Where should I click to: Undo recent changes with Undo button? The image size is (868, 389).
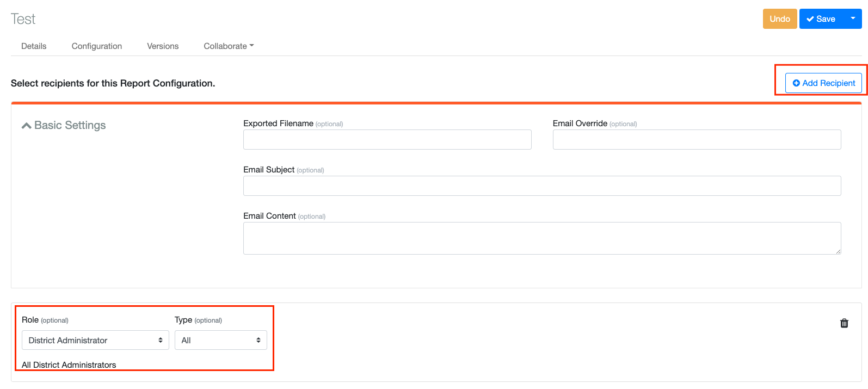tap(779, 18)
